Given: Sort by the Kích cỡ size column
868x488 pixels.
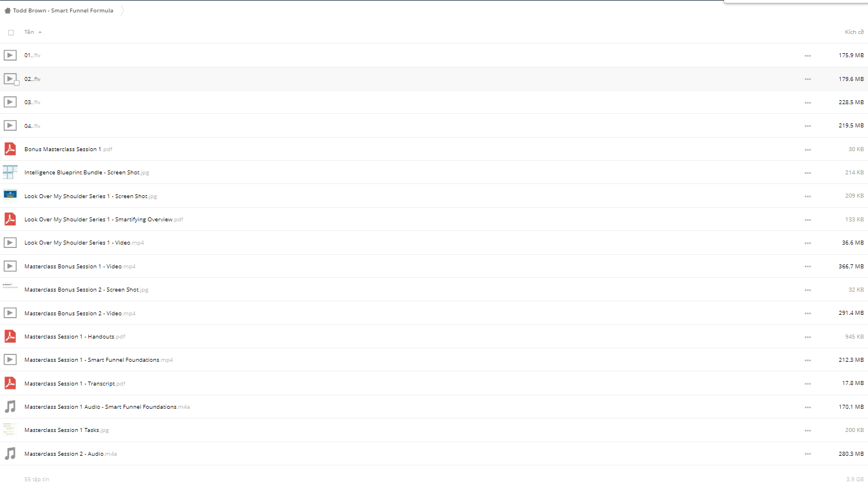Looking at the screenshot, I should [854, 32].
